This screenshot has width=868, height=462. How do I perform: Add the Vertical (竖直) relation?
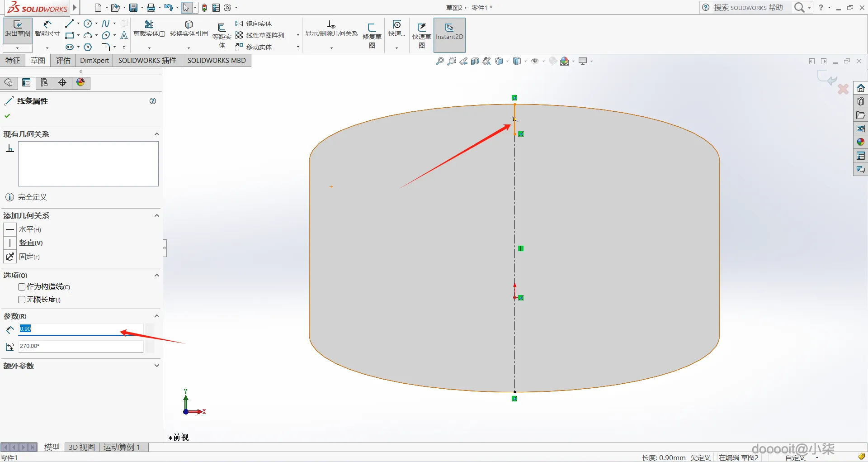(10, 243)
